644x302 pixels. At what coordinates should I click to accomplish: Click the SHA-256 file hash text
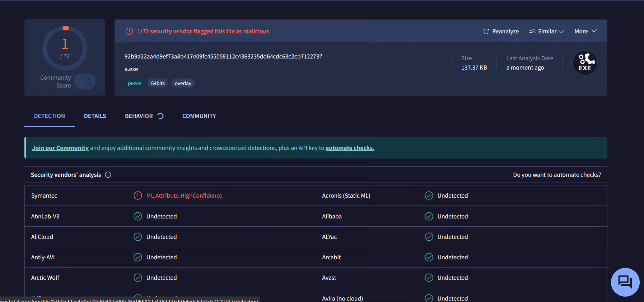point(223,56)
